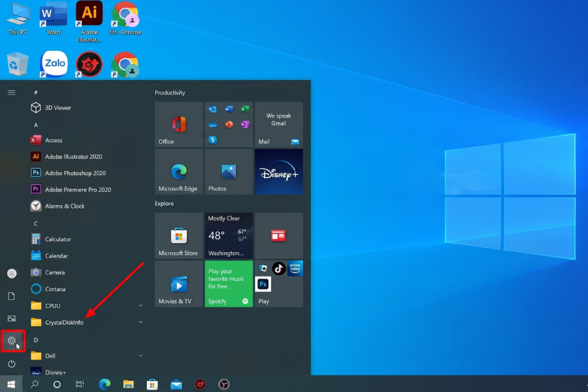Click the letter C section header

point(36,223)
